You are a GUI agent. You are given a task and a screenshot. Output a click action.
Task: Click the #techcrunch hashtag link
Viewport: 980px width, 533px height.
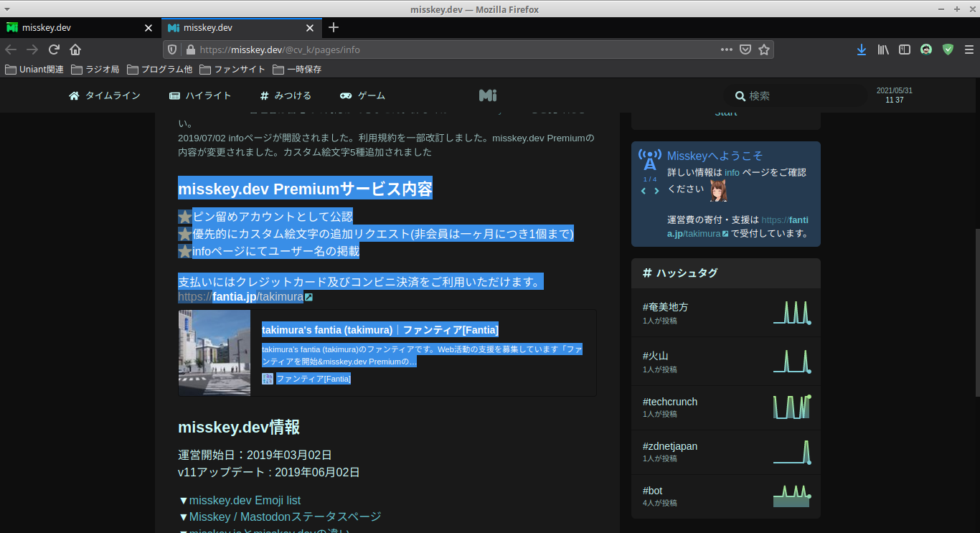(670, 402)
